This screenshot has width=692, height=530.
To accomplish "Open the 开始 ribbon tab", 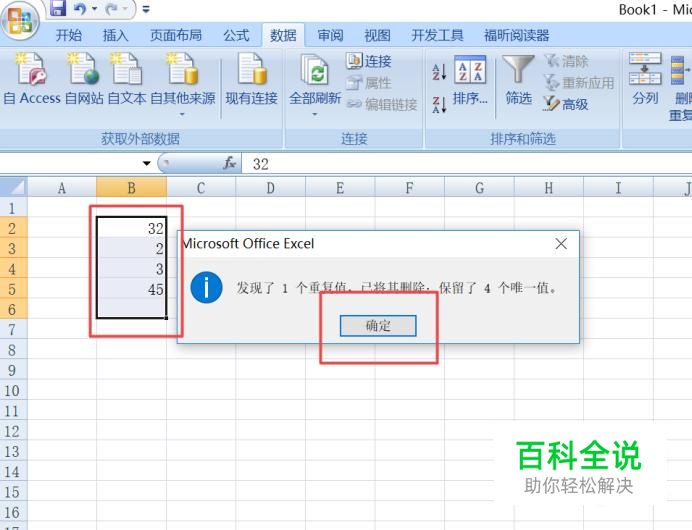I will pyautogui.click(x=69, y=35).
